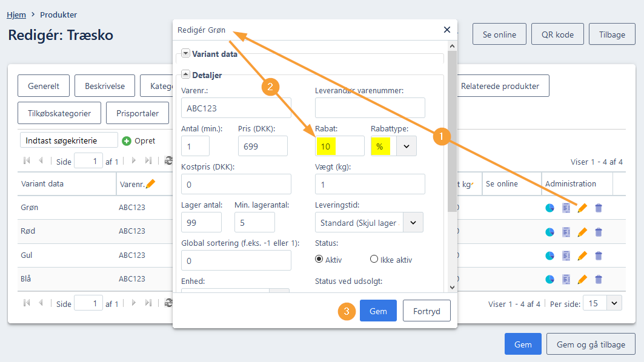This screenshot has width=644, height=362.
Task: Click green plus Opret icon
Action: tap(127, 141)
